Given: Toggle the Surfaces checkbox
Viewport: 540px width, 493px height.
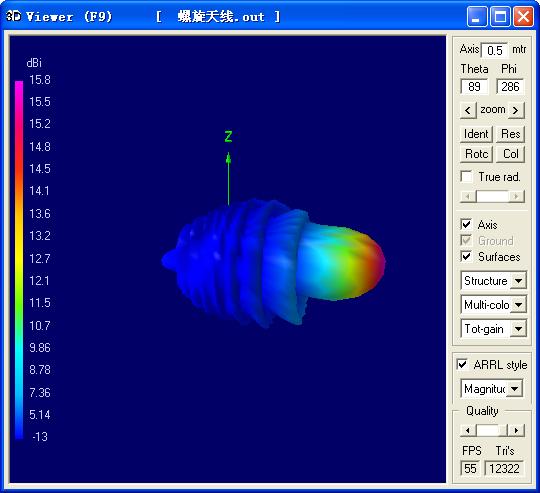Looking at the screenshot, I should (x=466, y=256).
